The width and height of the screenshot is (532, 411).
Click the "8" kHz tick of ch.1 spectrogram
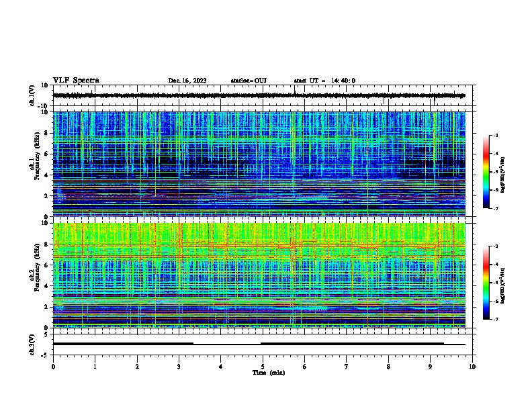tap(47, 133)
